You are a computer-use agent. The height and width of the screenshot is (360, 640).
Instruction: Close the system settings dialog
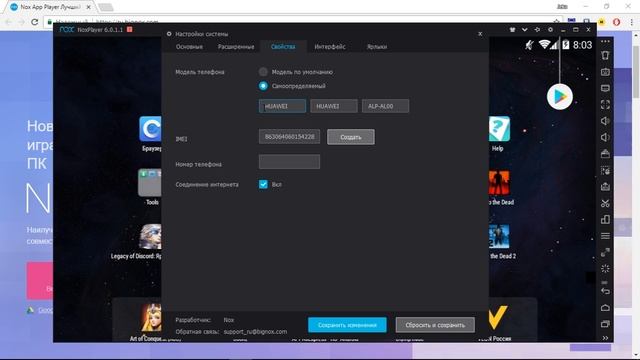pos(480,34)
